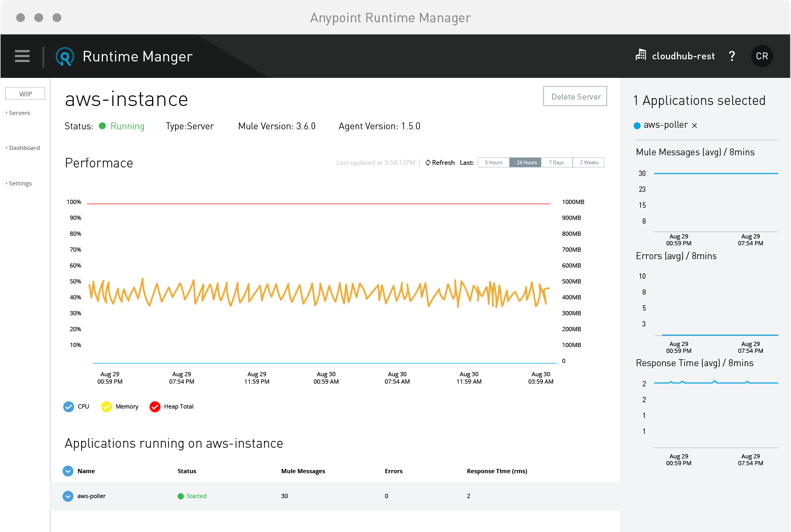The height and width of the screenshot is (532, 791).
Task: Toggle the Memory series checkbox
Action: (x=107, y=406)
